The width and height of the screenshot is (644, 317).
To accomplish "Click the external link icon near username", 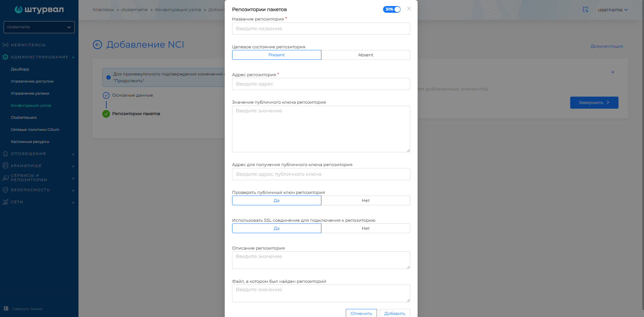I will pos(585,10).
